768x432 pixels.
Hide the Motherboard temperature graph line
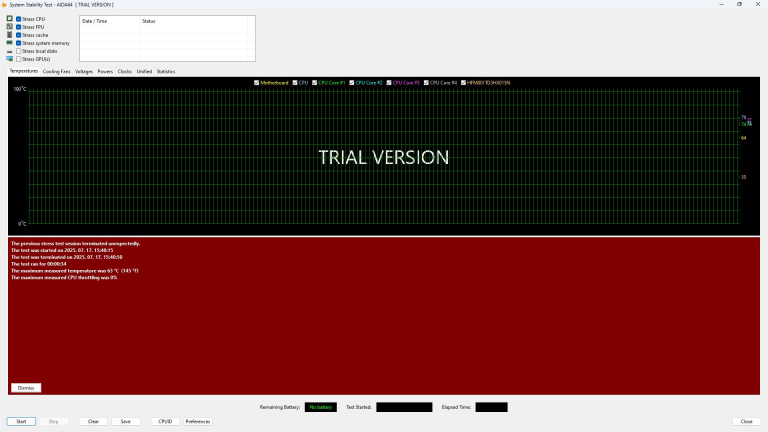click(x=256, y=83)
